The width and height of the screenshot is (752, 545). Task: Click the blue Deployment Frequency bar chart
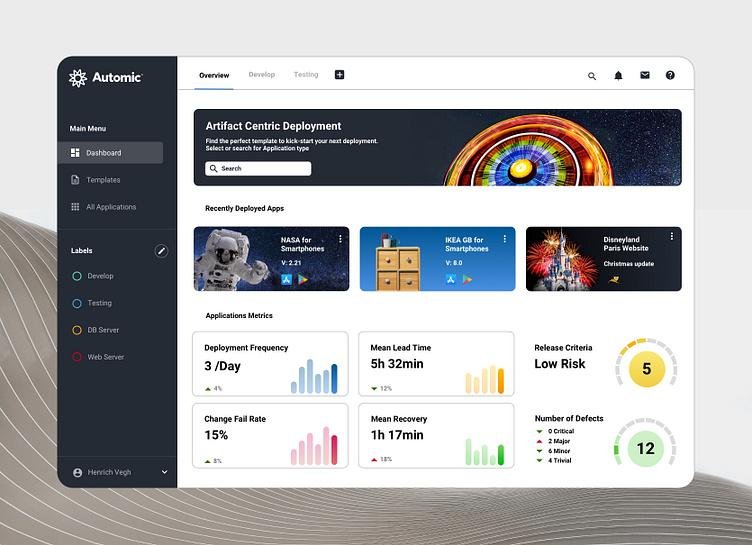pyautogui.click(x=314, y=377)
